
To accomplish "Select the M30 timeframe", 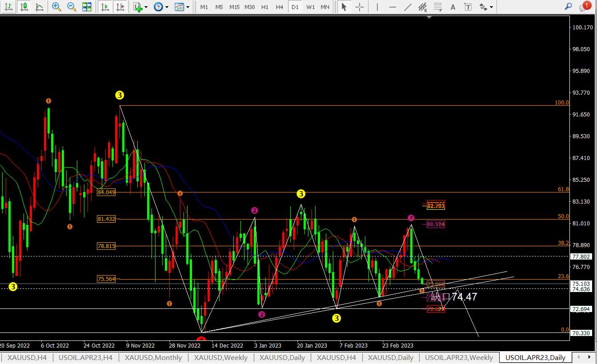I will tap(250, 7).
